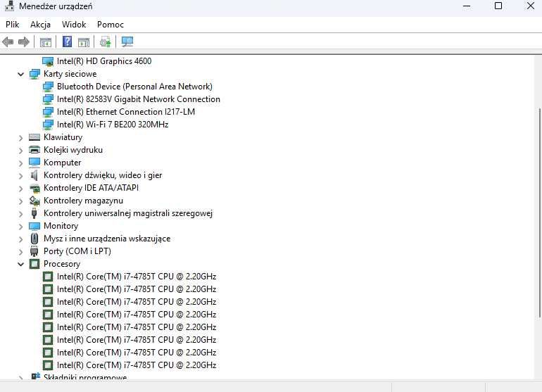Collapse the Procesory category
This screenshot has height=392, width=542.
[20, 265]
